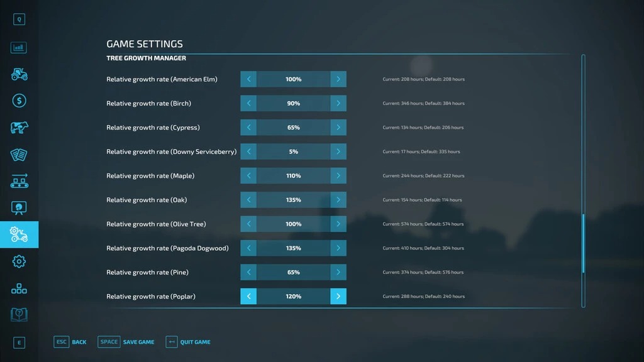The height and width of the screenshot is (362, 644).
Task: Open the contracts papers icon page
Action: coord(19,155)
